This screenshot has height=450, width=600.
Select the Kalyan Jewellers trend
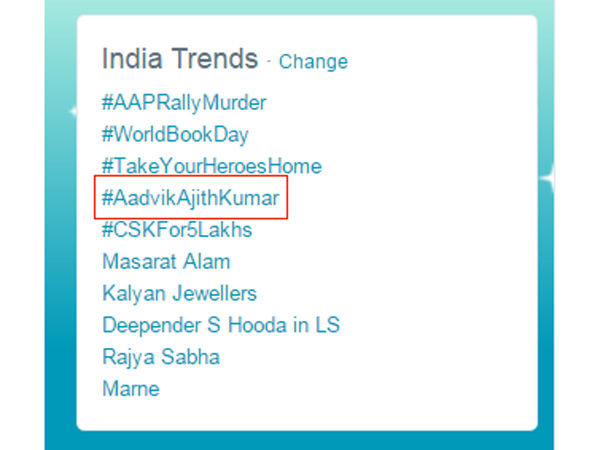pyautogui.click(x=179, y=294)
